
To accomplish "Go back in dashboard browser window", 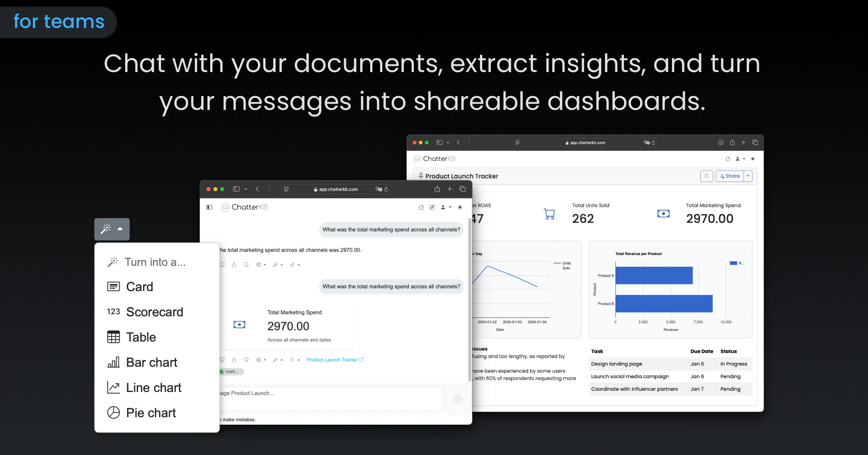I will 458,143.
